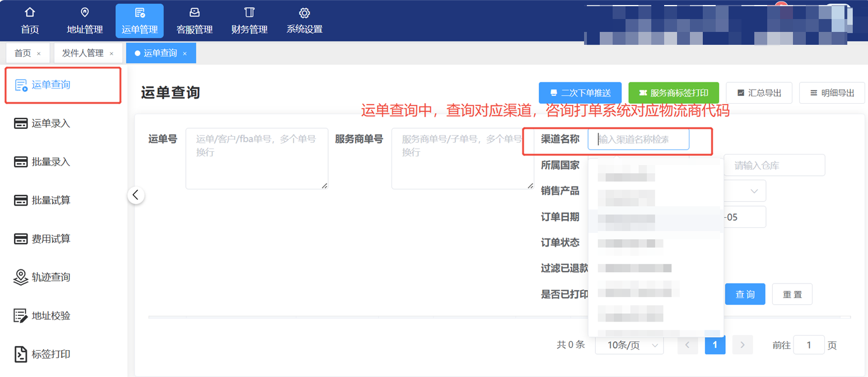Click the 查询 button
The height and width of the screenshot is (377, 868).
(x=745, y=294)
